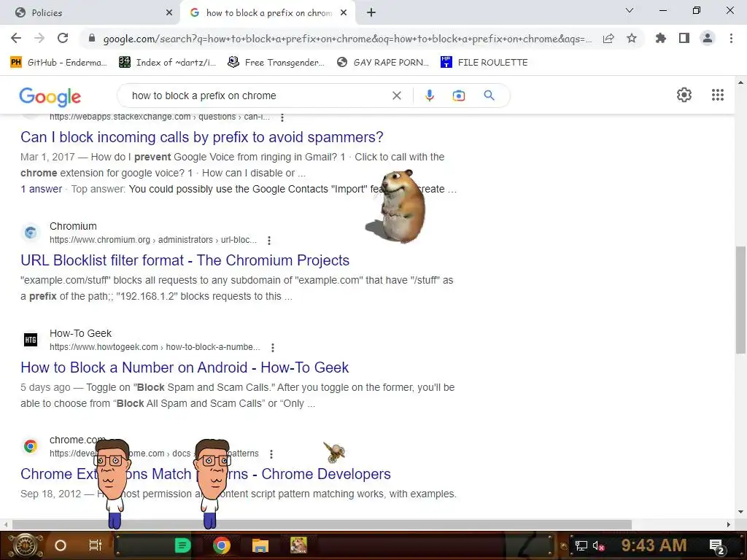Open more options for the stackexchange result
747x560 pixels.
coord(282,117)
